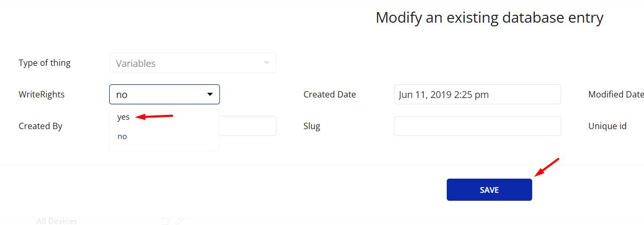Click the Created By label

[x=40, y=126]
